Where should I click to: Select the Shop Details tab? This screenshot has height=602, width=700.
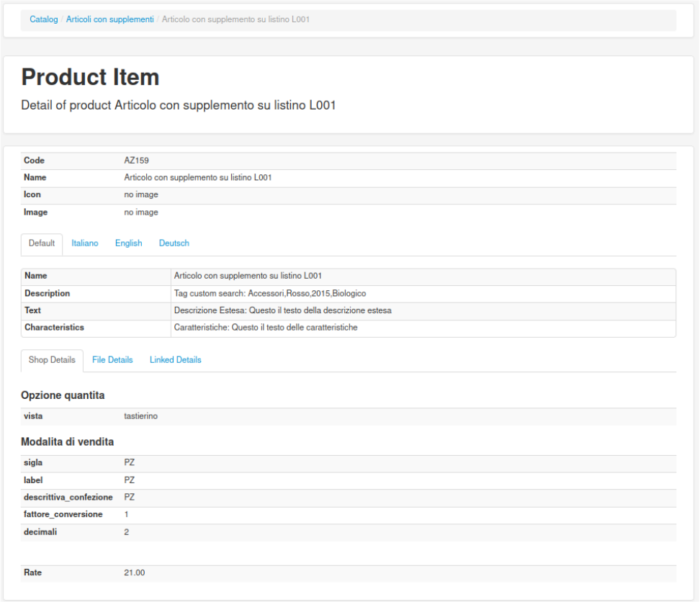click(52, 360)
